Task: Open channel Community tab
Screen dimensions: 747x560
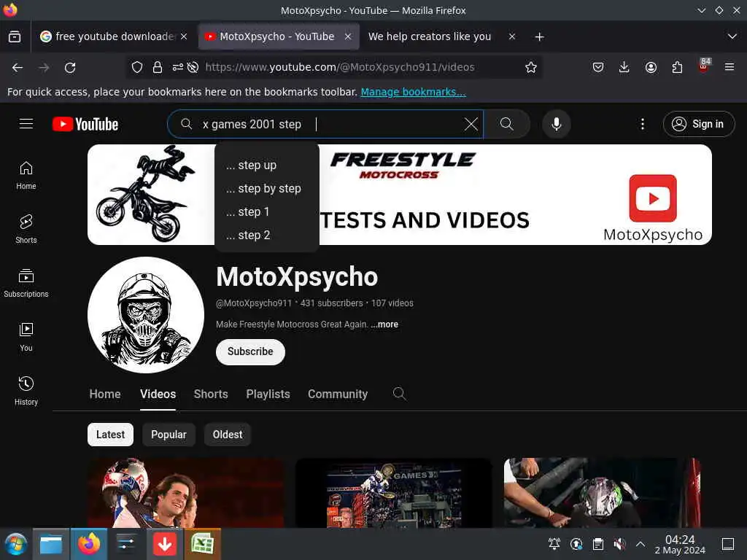Action: pos(338,394)
